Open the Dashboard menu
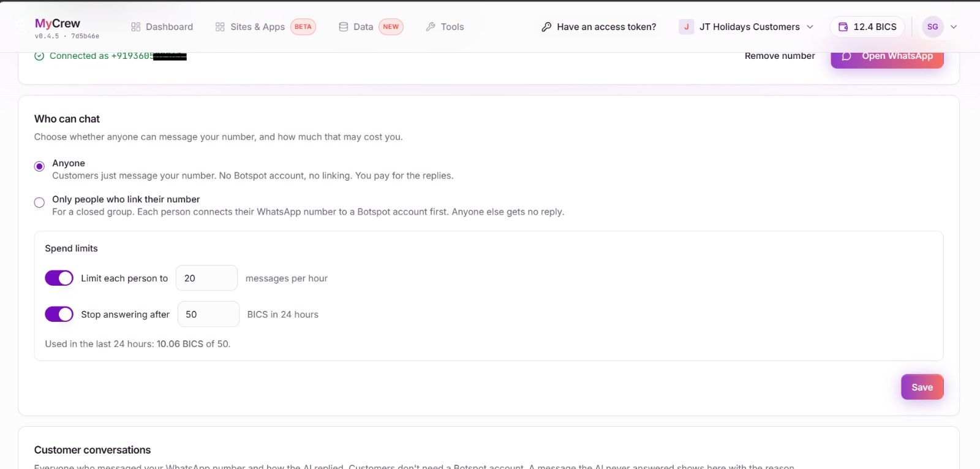 click(x=162, y=27)
